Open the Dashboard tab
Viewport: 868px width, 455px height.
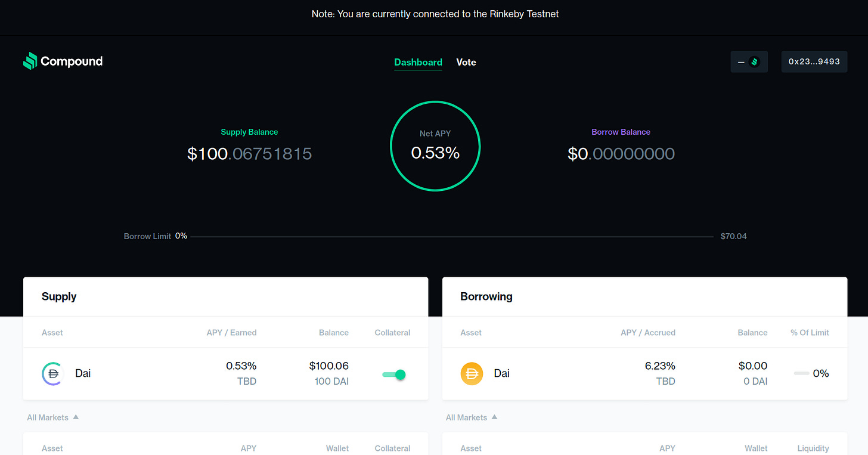tap(418, 62)
